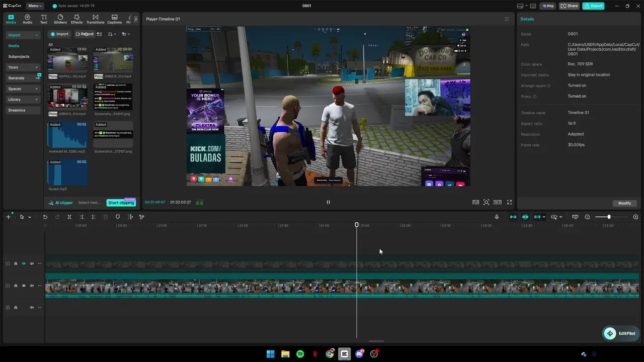Click the microphone voiceover record icon

click(497, 217)
